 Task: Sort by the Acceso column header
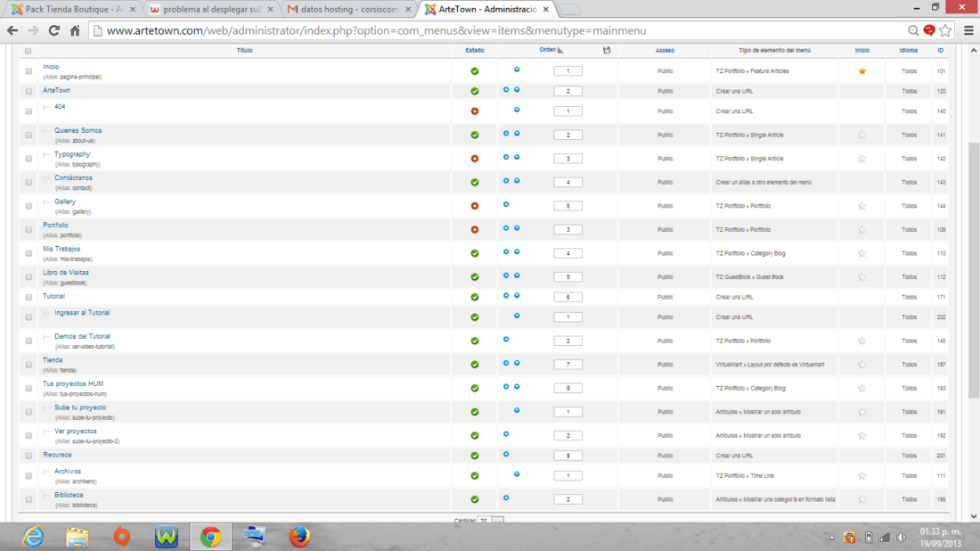coord(665,50)
